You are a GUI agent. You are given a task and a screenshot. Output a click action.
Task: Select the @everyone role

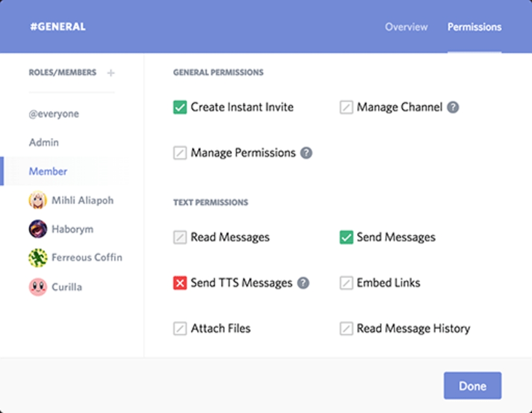(54, 114)
